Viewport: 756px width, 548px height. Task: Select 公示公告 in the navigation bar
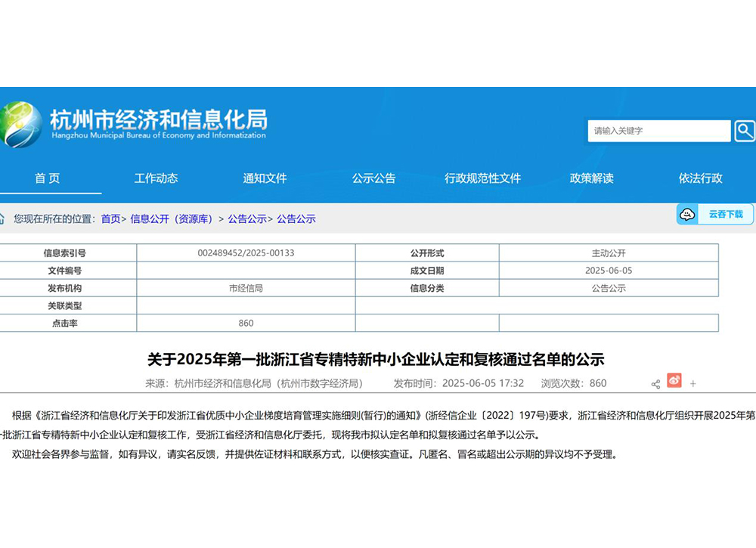click(373, 178)
